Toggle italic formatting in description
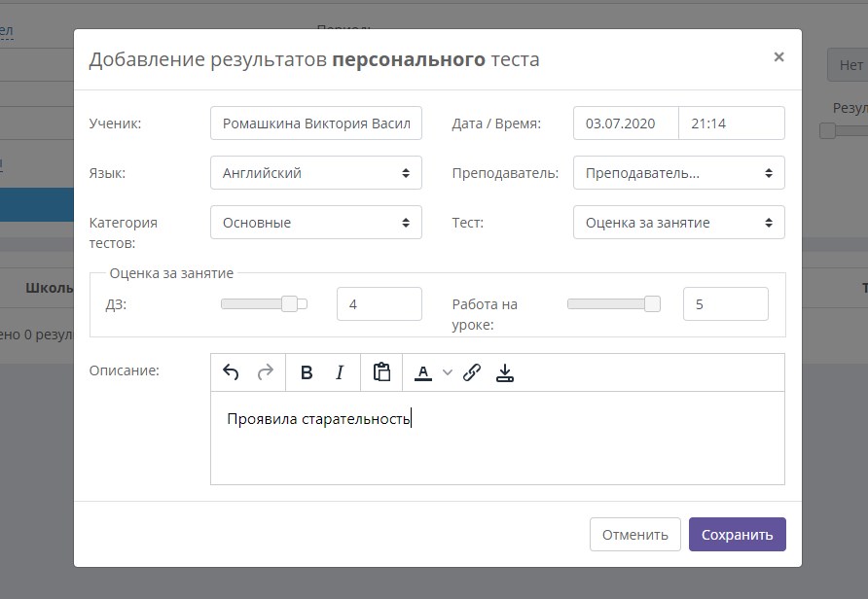868x599 pixels. point(340,372)
